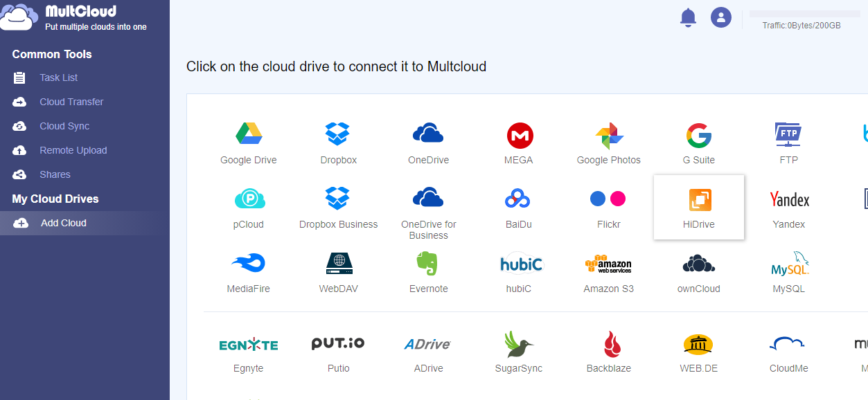The height and width of the screenshot is (400, 868).
Task: Click the Google Drive cloud icon
Action: click(x=248, y=133)
